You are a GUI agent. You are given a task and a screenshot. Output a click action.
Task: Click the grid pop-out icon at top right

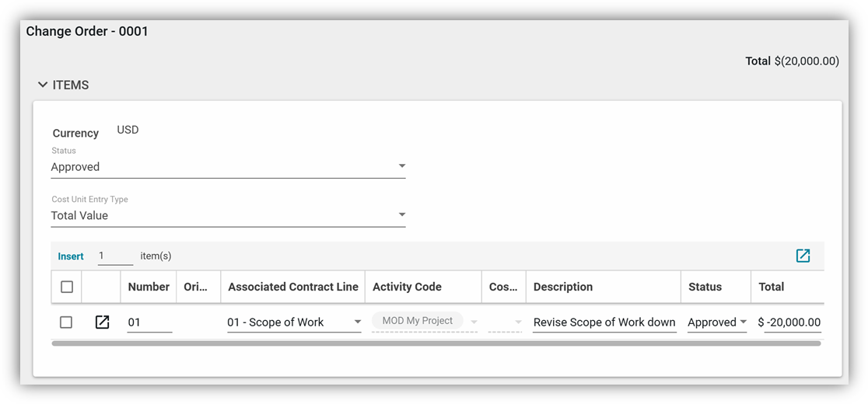pos(803,256)
